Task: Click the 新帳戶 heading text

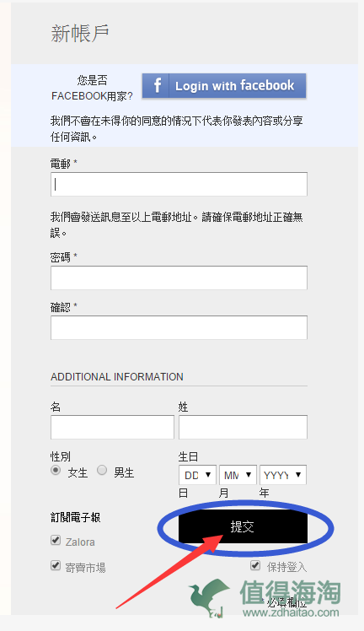Action: [80, 33]
